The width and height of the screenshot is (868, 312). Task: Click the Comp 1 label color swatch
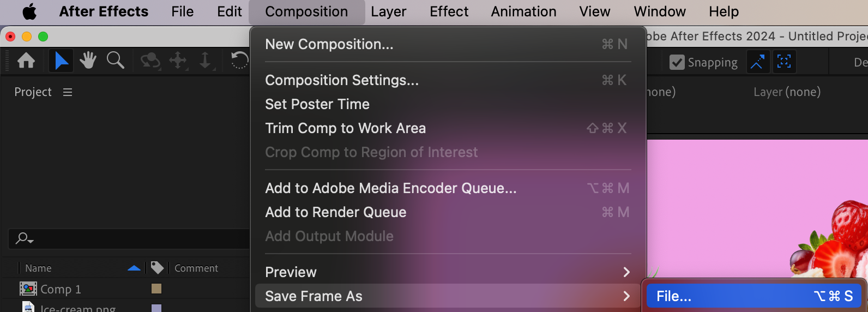coord(156,289)
